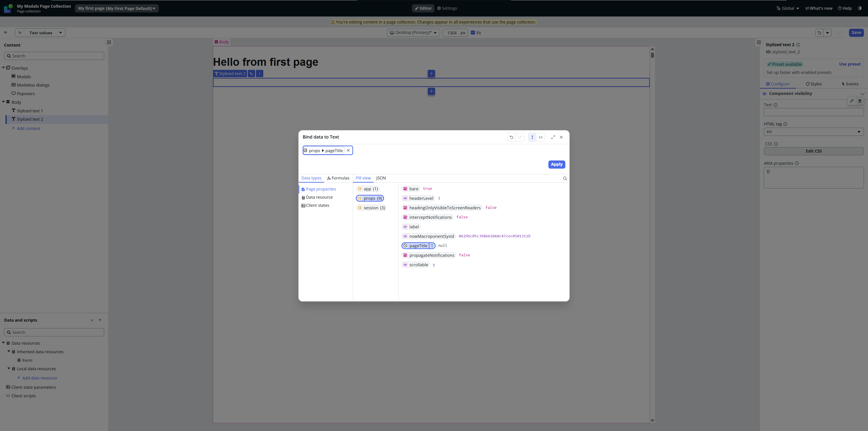Click undo in the Bind data dialog
The width and height of the screenshot is (868, 431).
point(512,137)
